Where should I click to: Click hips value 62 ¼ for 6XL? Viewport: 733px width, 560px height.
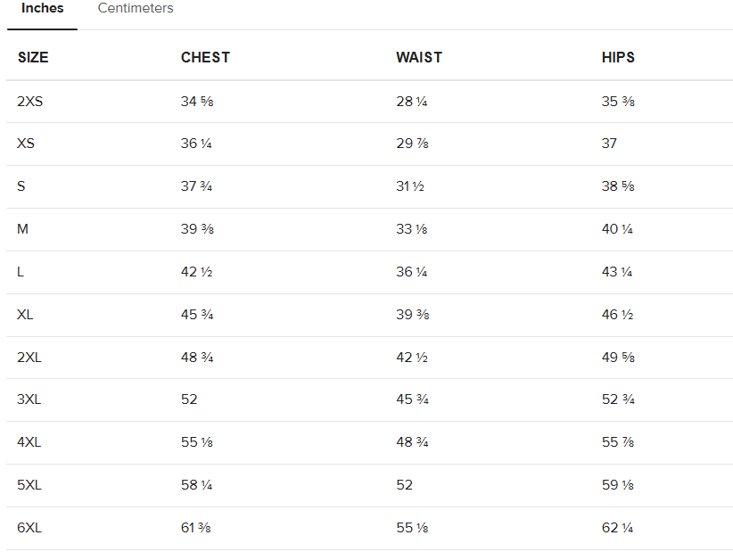coord(617,528)
